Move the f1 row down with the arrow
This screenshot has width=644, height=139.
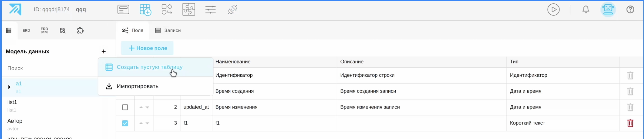tap(148, 123)
